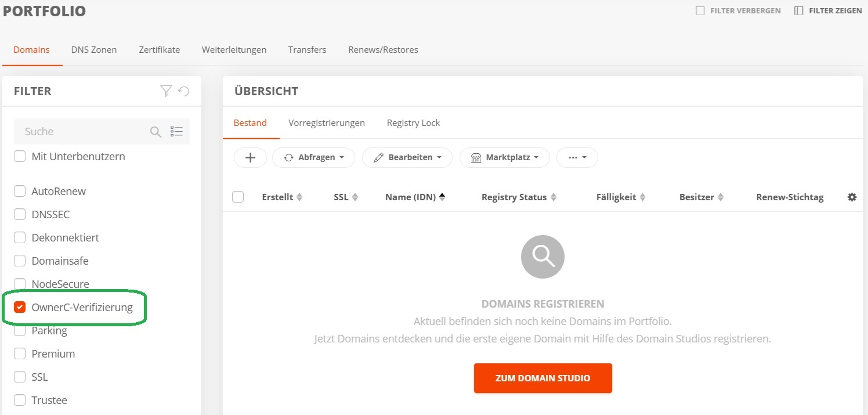Sort by Registry Status column arrows

point(554,197)
